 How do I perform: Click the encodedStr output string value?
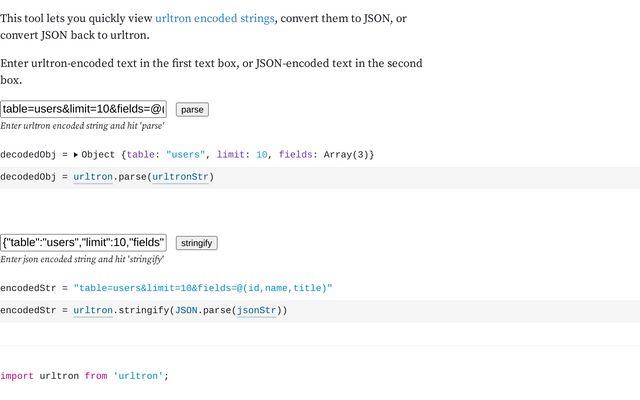[202, 288]
